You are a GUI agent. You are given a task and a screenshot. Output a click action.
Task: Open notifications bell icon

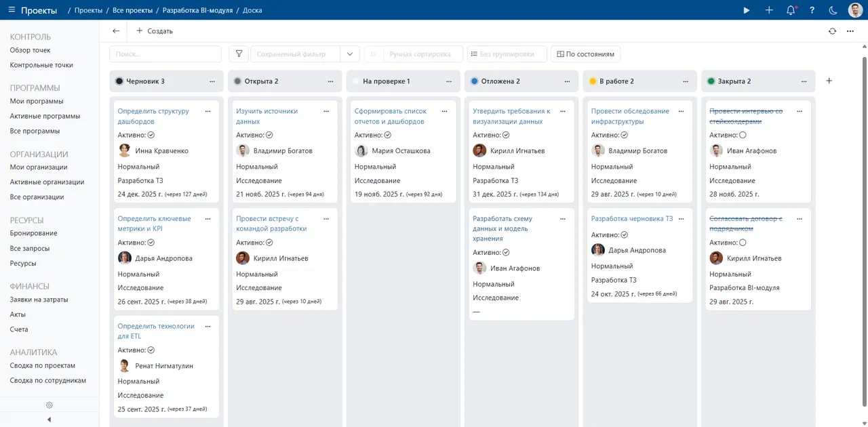(x=790, y=10)
